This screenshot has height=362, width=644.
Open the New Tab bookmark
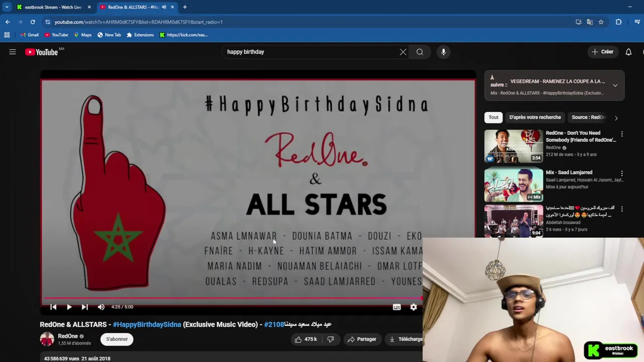(109, 35)
